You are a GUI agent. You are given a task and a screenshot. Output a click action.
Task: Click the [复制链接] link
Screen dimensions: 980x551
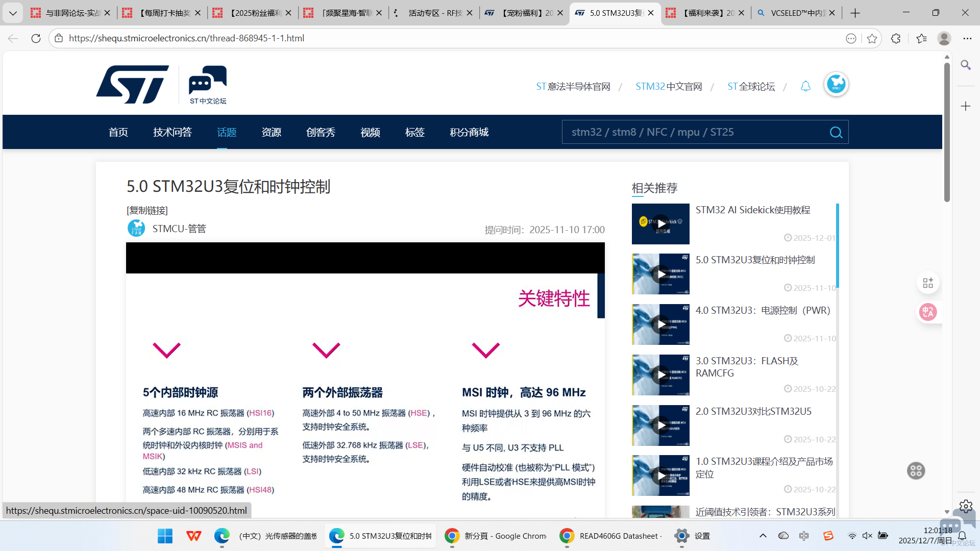[147, 210]
